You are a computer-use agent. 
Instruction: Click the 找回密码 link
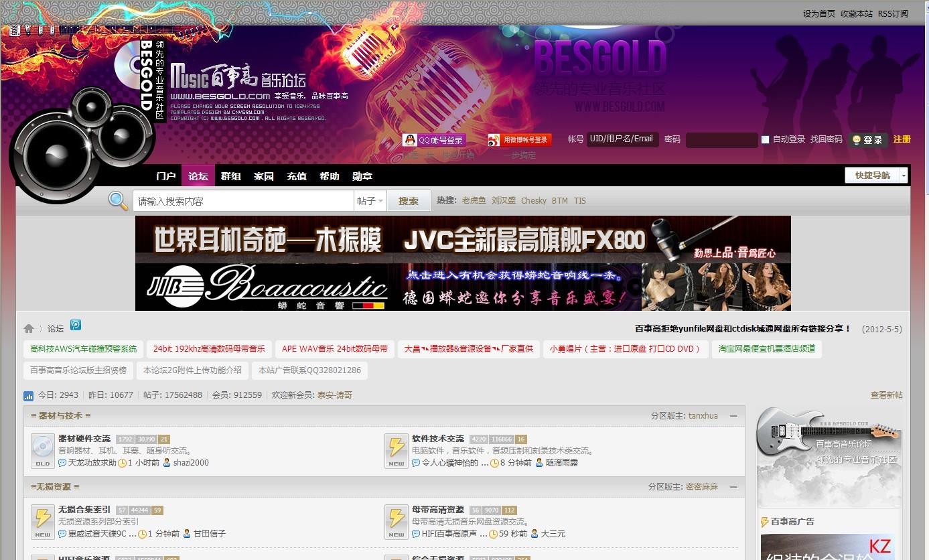(827, 139)
